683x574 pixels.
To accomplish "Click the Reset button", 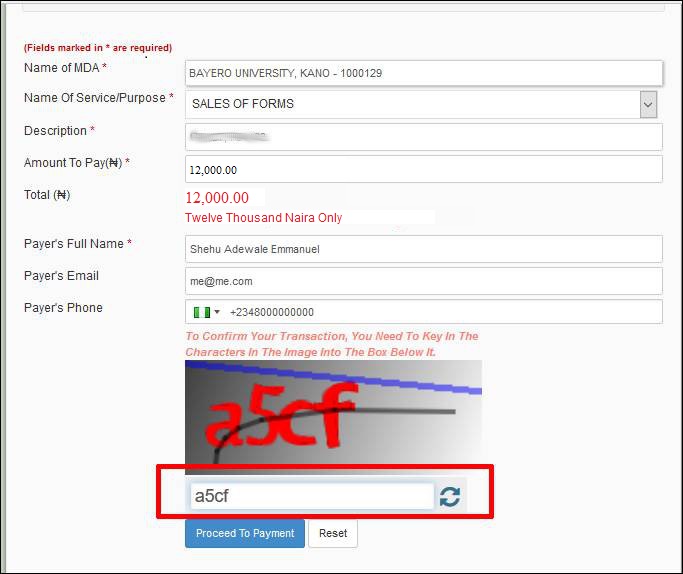I will (333, 533).
